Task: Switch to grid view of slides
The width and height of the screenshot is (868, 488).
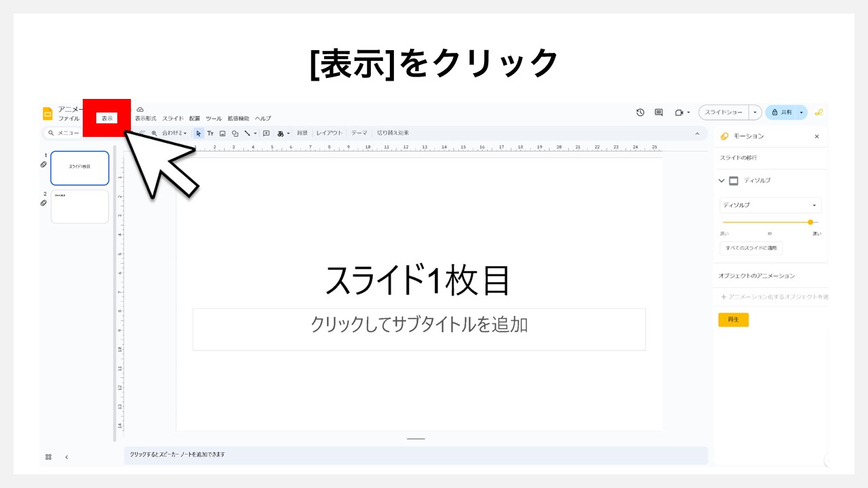Action: (48, 456)
